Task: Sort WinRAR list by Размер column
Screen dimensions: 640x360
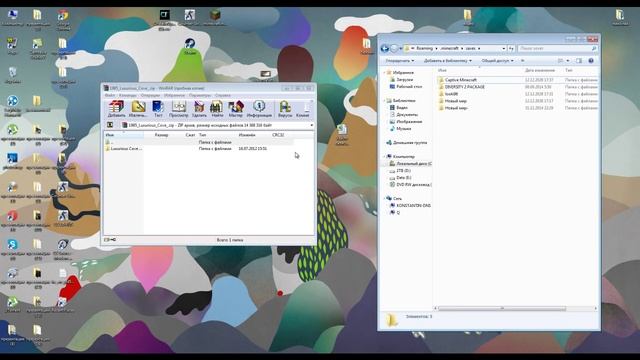Action: point(162,135)
